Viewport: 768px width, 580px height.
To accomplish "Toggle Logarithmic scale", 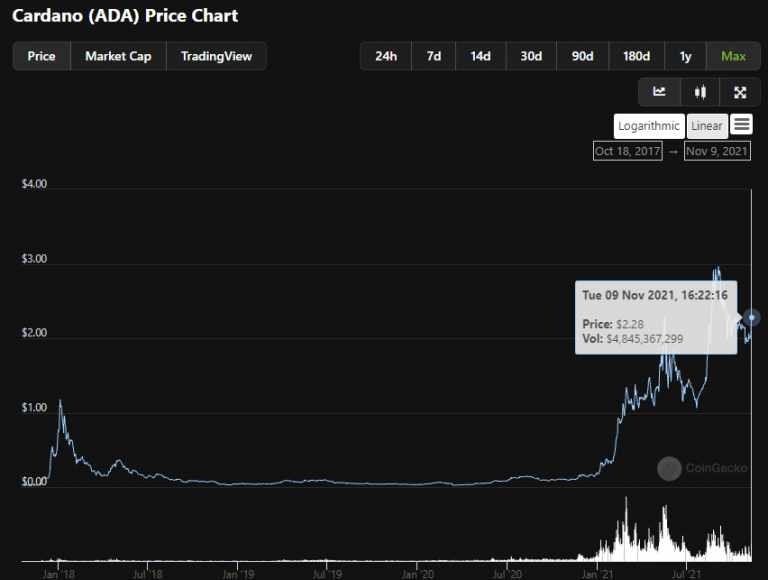I will [x=649, y=126].
